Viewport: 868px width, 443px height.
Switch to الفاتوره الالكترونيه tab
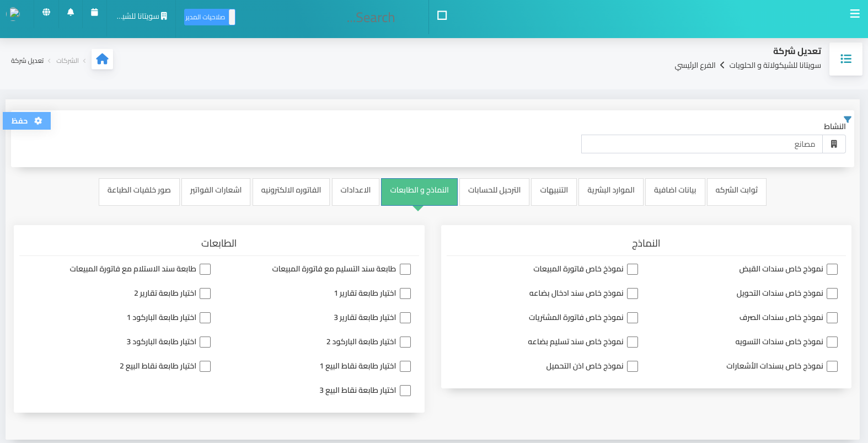[291, 191]
